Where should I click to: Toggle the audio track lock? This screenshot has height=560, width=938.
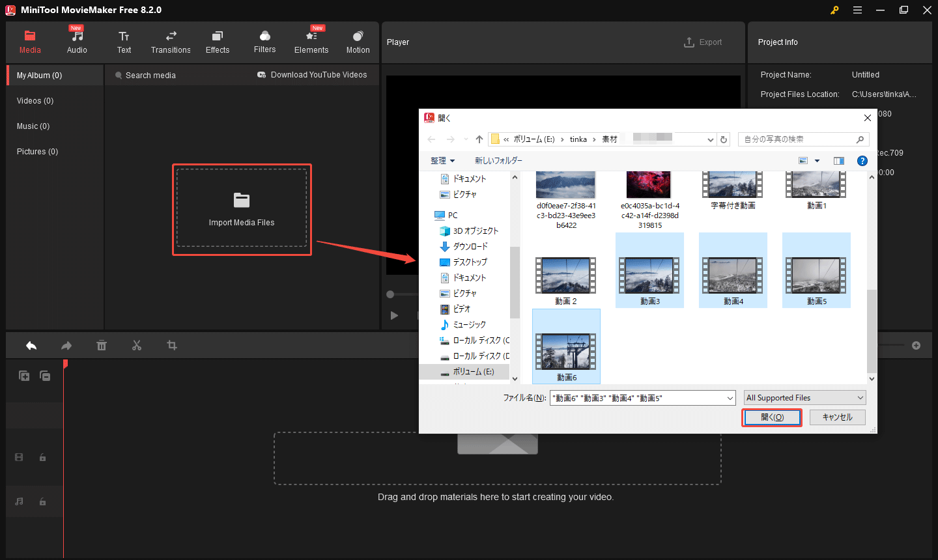point(43,502)
